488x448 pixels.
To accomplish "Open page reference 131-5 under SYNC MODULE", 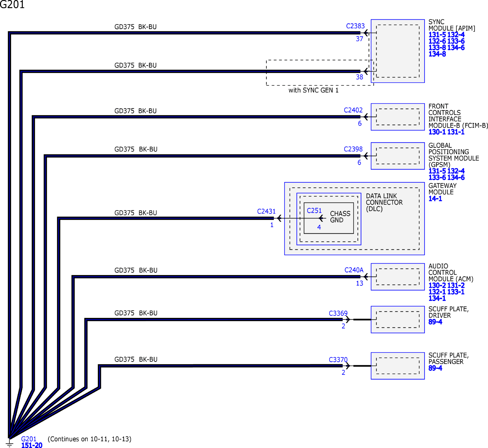I will pos(437,35).
